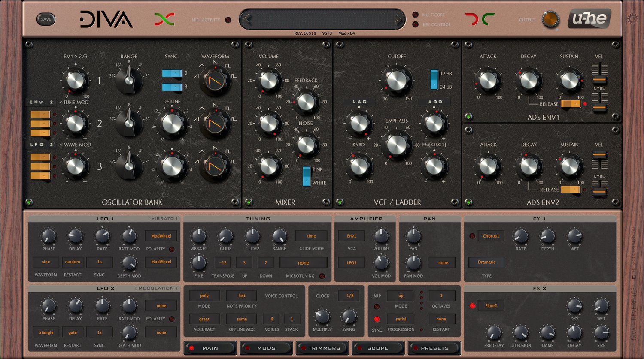Image resolution: width=644 pixels, height=359 pixels.
Task: Open the Accuracy dropdown showing great
Action: tap(204, 319)
